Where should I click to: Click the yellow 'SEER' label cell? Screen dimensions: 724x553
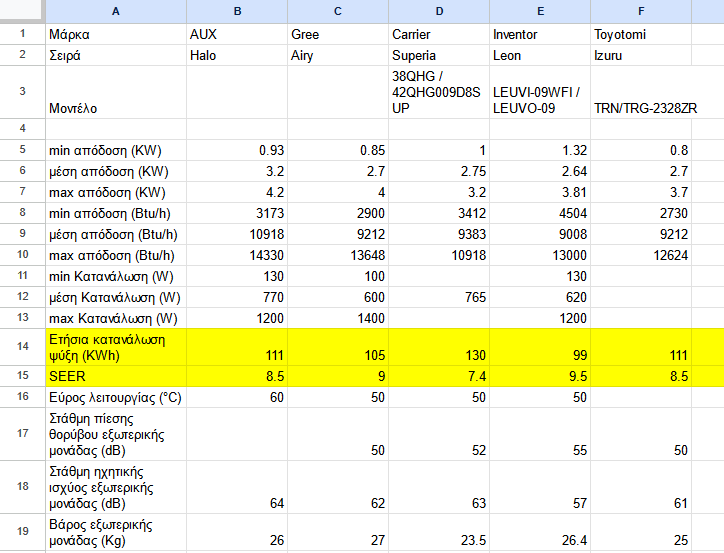click(116, 376)
